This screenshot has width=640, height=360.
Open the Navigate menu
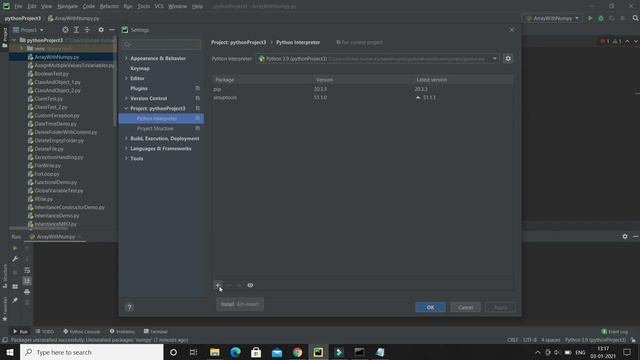(67, 6)
